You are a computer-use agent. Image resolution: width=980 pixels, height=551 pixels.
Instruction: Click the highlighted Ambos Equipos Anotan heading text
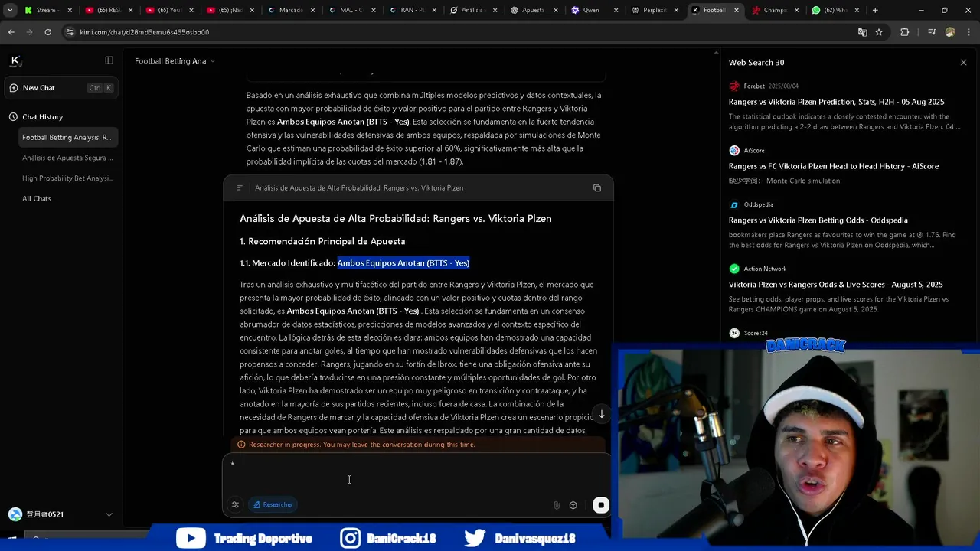point(403,263)
